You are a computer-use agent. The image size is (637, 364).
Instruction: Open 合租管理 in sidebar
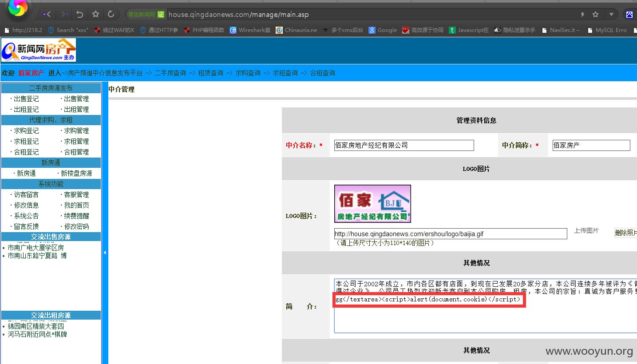coord(76,152)
